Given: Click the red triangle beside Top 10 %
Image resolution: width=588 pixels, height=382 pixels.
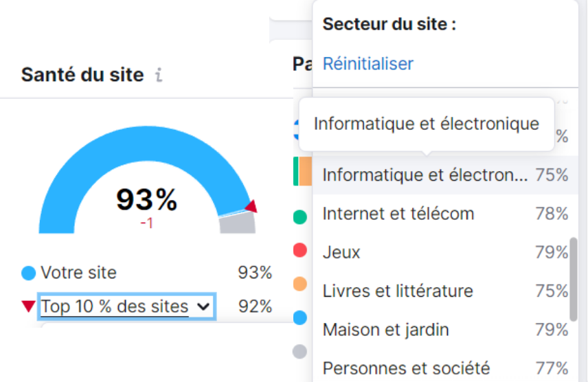Looking at the screenshot, I should [x=28, y=306].
